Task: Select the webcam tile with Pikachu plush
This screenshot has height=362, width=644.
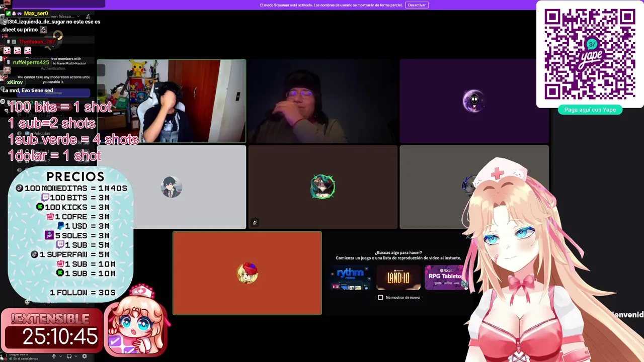Action: coord(172,101)
